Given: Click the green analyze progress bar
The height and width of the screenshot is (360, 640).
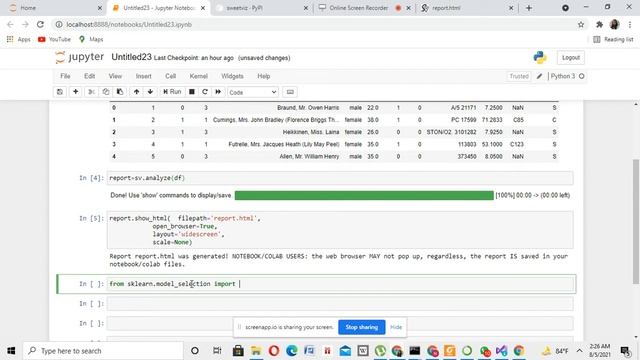Looking at the screenshot, I should click(364, 196).
